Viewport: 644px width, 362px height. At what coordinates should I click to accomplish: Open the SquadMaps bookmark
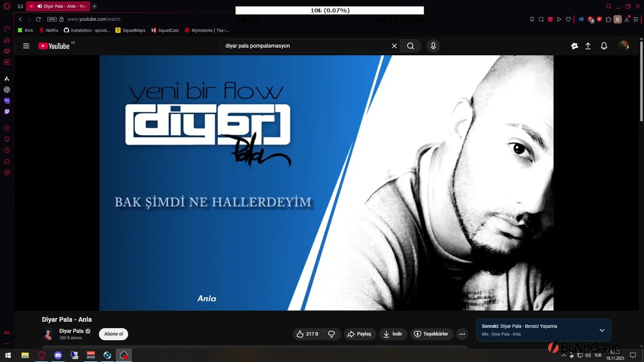pyautogui.click(x=130, y=30)
